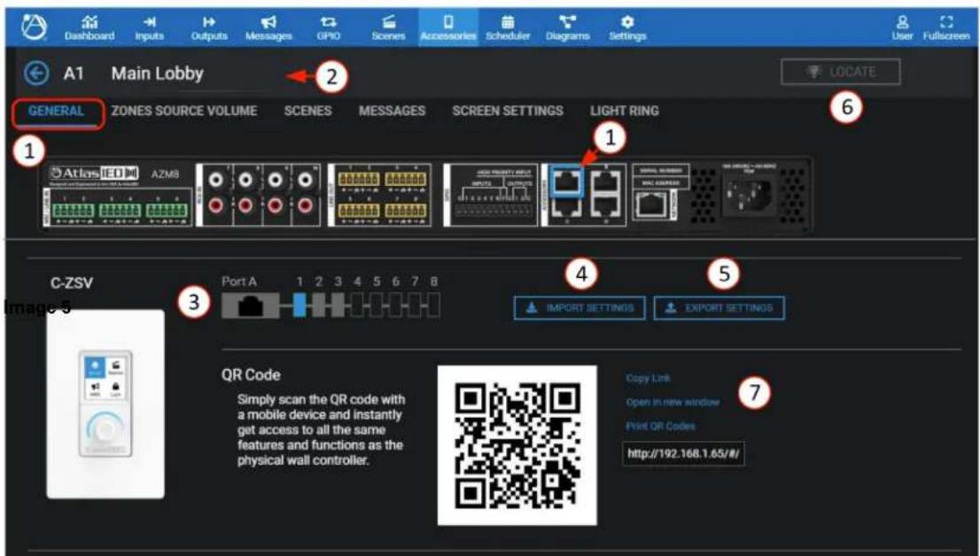Click the GPIO connector block
Screen dimensions: 980x556
tap(491, 195)
